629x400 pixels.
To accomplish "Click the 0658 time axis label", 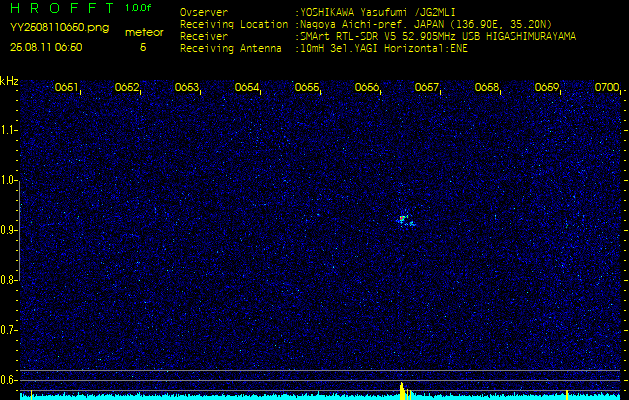I will tap(487, 87).
